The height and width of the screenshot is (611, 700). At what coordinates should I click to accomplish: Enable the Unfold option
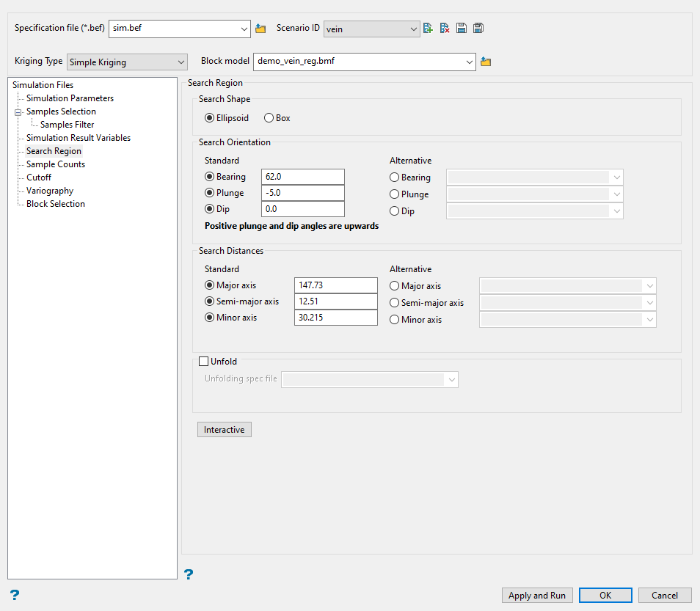[x=203, y=361]
